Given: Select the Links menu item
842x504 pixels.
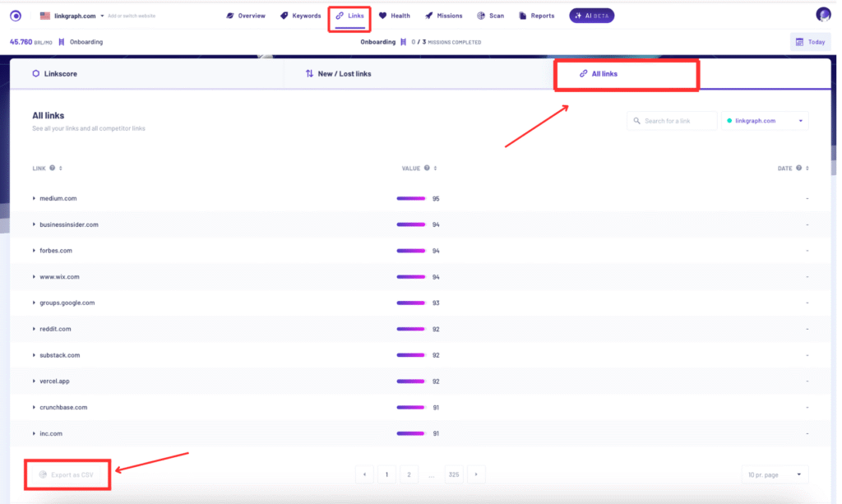Looking at the screenshot, I should coord(349,16).
